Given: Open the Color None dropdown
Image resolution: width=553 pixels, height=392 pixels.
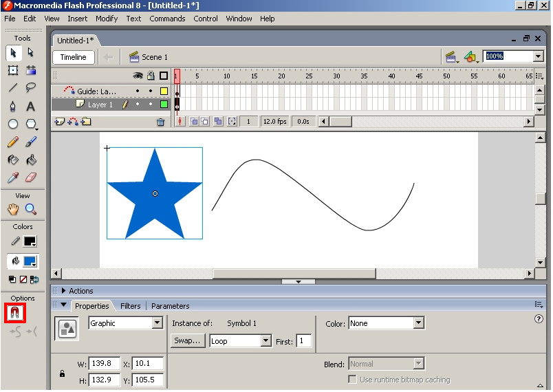Looking at the screenshot, I should tap(387, 323).
